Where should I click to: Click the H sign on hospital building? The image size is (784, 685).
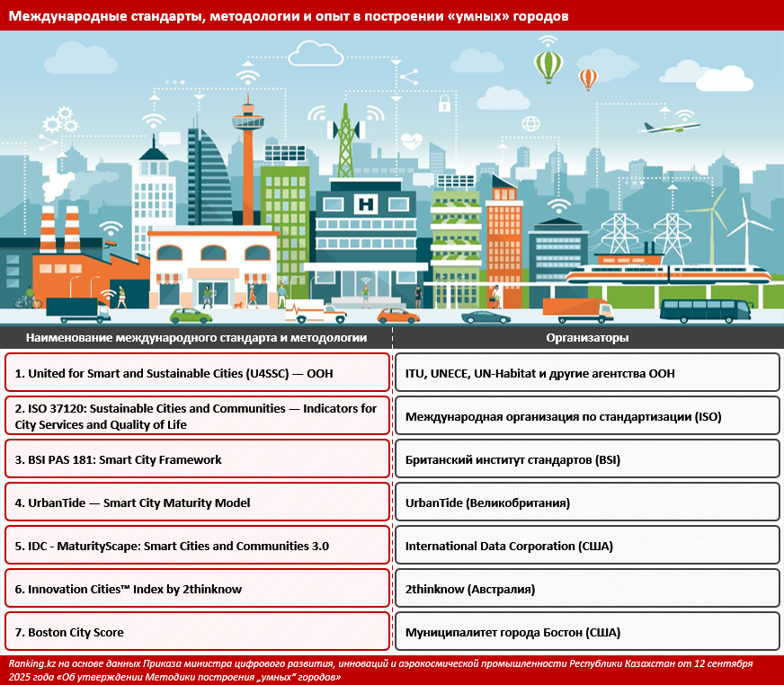[x=366, y=204]
